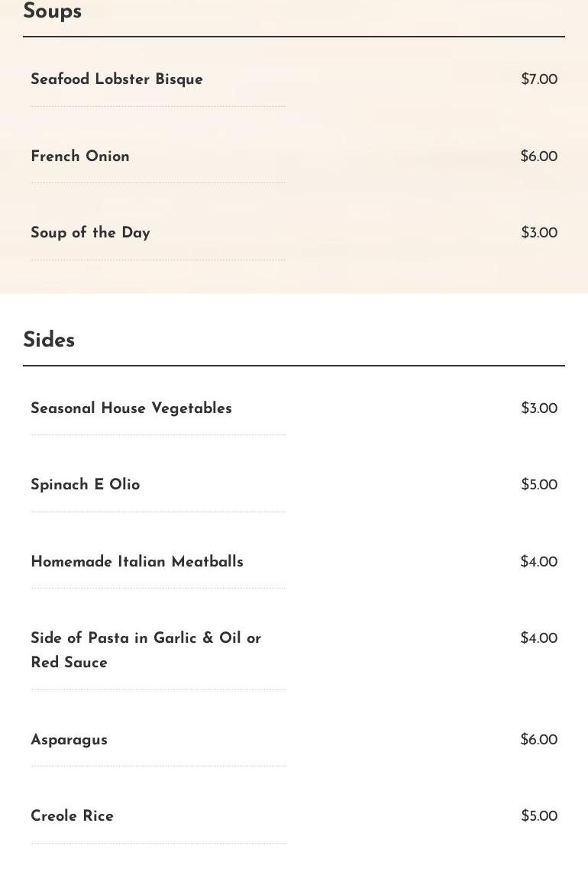Click the Asparagus $6.00 price
The width and height of the screenshot is (588, 878).
coord(538,740)
